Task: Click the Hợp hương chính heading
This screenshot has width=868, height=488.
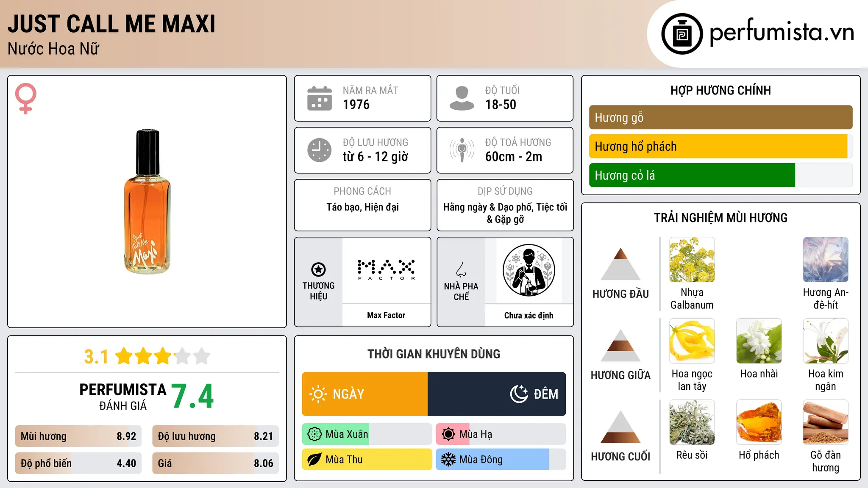Action: point(721,90)
